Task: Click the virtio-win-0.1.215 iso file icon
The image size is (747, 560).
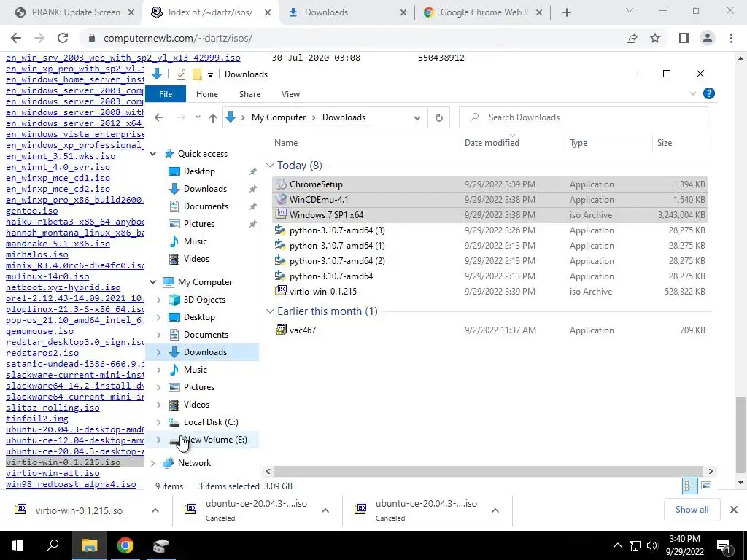Action: tap(281, 291)
